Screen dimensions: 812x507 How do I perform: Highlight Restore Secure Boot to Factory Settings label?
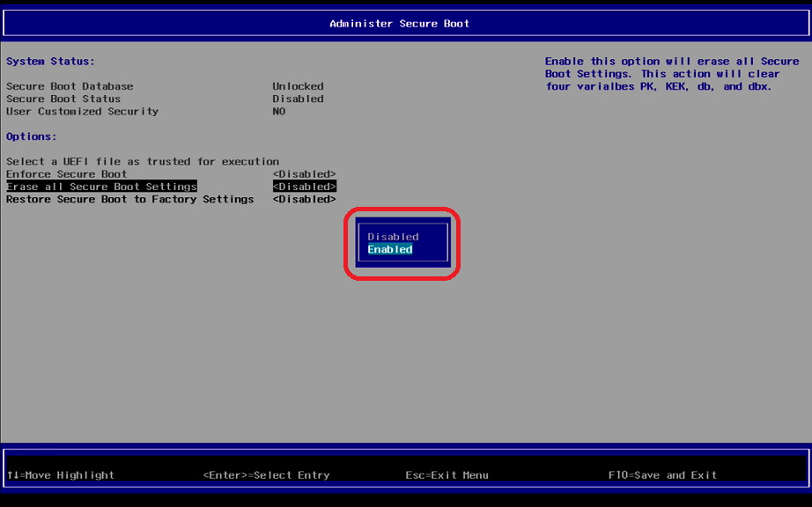click(129, 199)
